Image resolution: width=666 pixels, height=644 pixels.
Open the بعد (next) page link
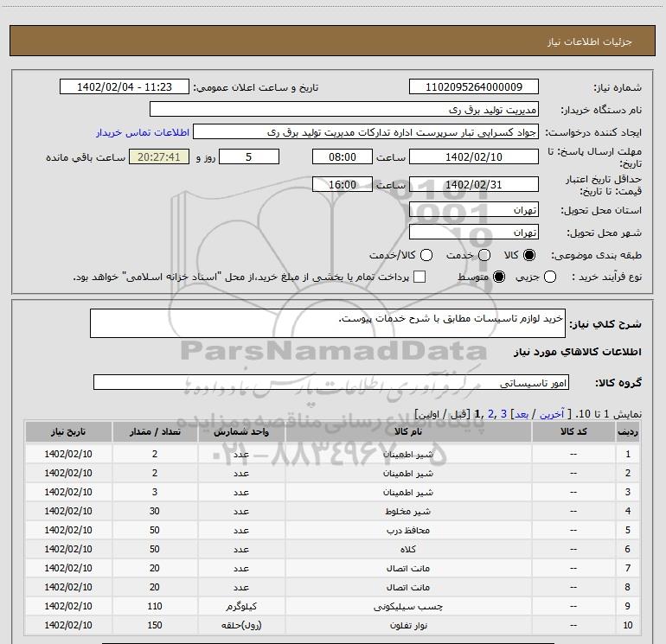pyautogui.click(x=522, y=414)
